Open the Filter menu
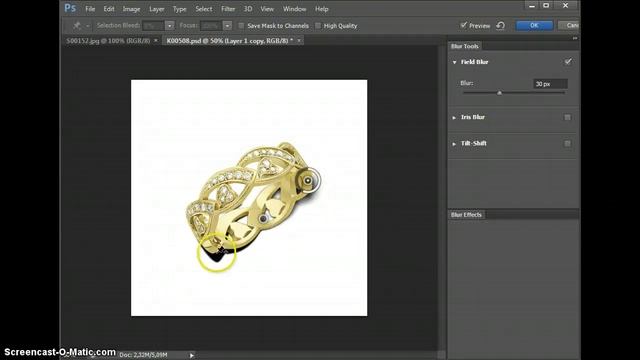640x360 pixels. 228,9
